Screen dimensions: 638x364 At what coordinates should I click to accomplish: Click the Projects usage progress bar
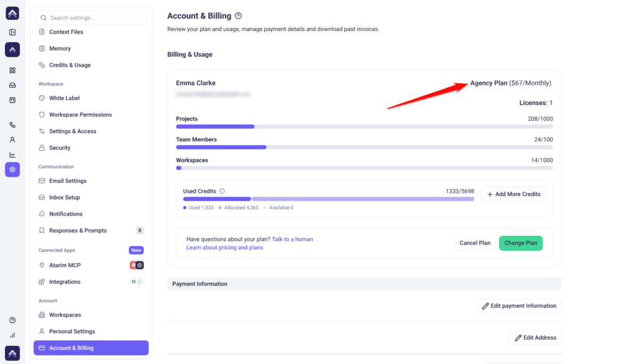(x=364, y=127)
